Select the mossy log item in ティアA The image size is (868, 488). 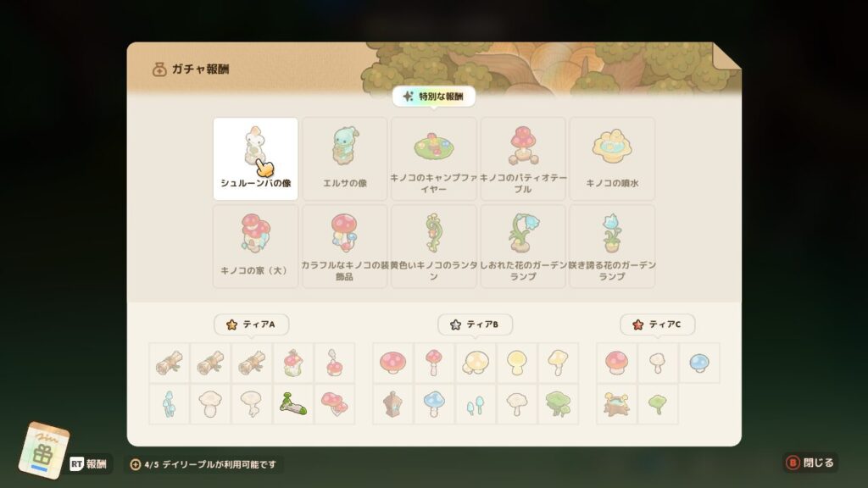coord(292,404)
